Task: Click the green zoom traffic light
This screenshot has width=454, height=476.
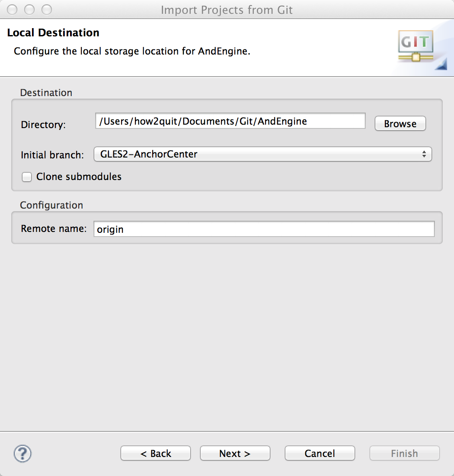Action: click(46, 10)
